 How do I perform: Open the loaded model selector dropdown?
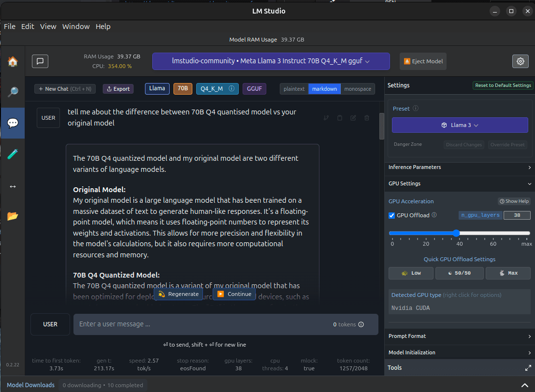(271, 61)
